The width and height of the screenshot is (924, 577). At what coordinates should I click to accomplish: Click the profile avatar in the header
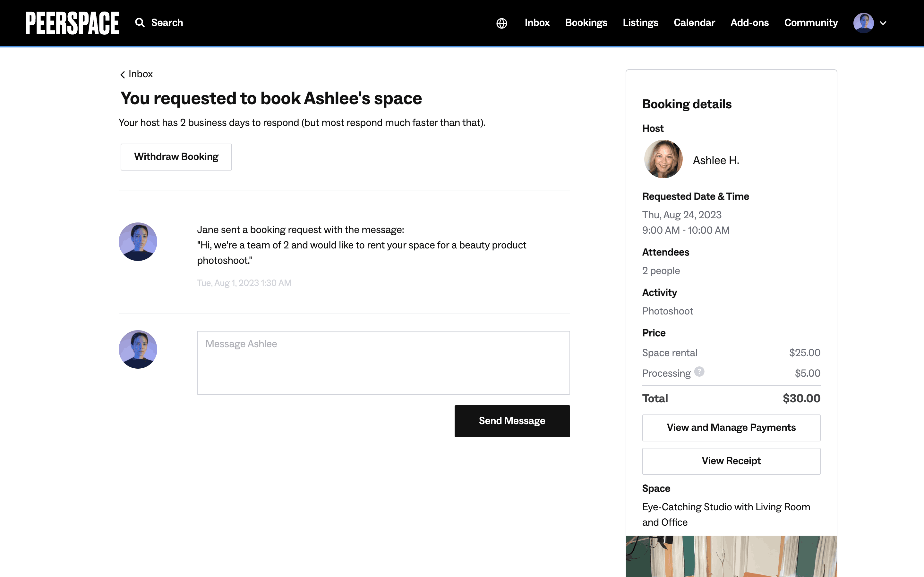pos(863,23)
